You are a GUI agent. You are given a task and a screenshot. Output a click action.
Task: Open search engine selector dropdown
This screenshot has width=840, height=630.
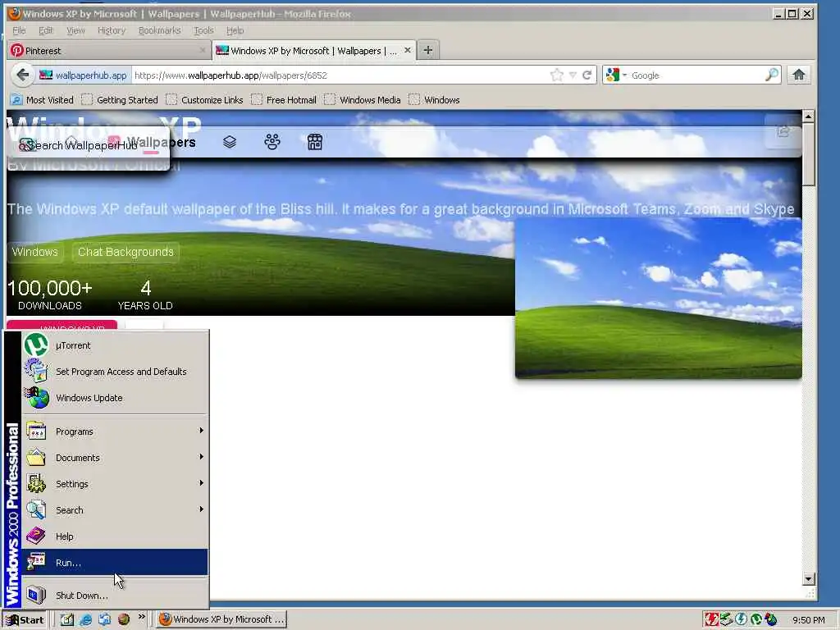point(616,75)
